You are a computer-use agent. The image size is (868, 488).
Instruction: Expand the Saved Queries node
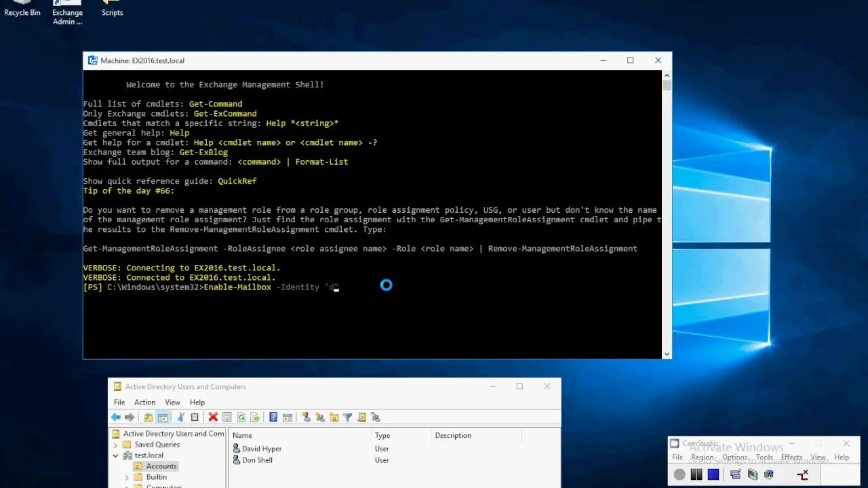(x=116, y=445)
